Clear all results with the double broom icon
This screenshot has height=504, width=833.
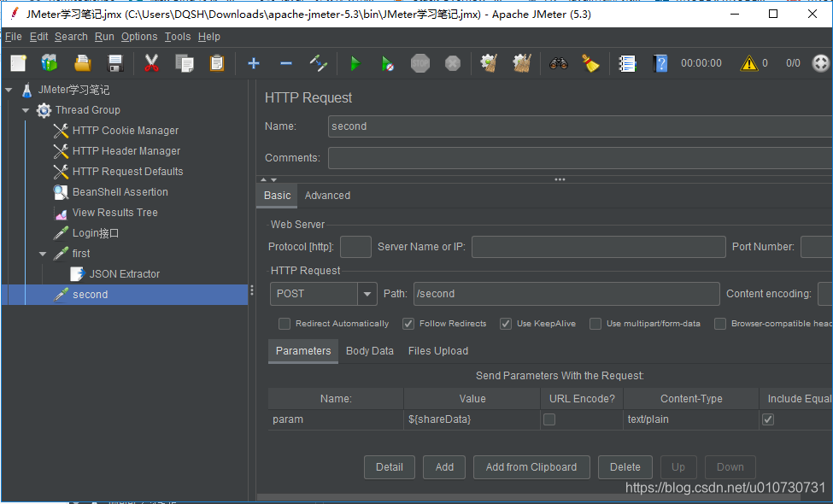522,63
